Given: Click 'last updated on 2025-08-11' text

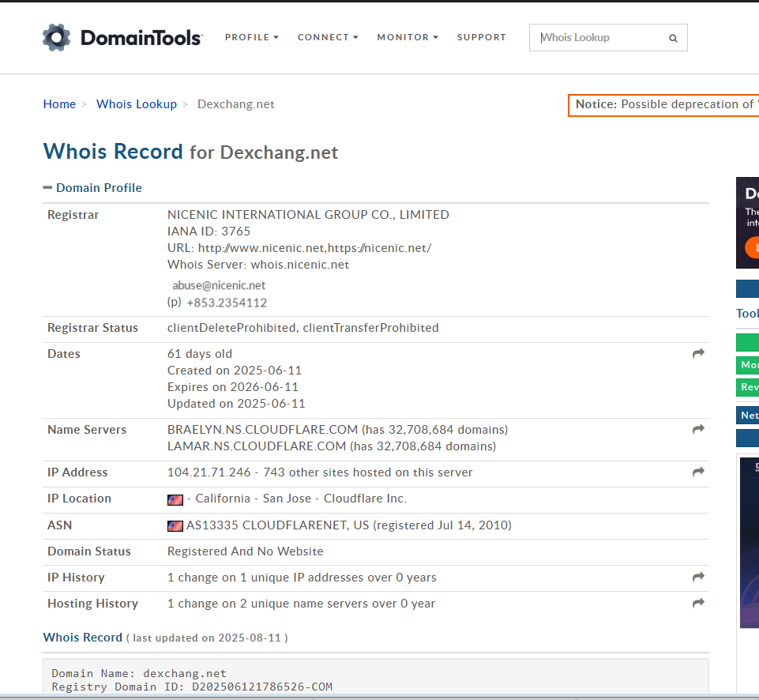Looking at the screenshot, I should coord(207,638).
